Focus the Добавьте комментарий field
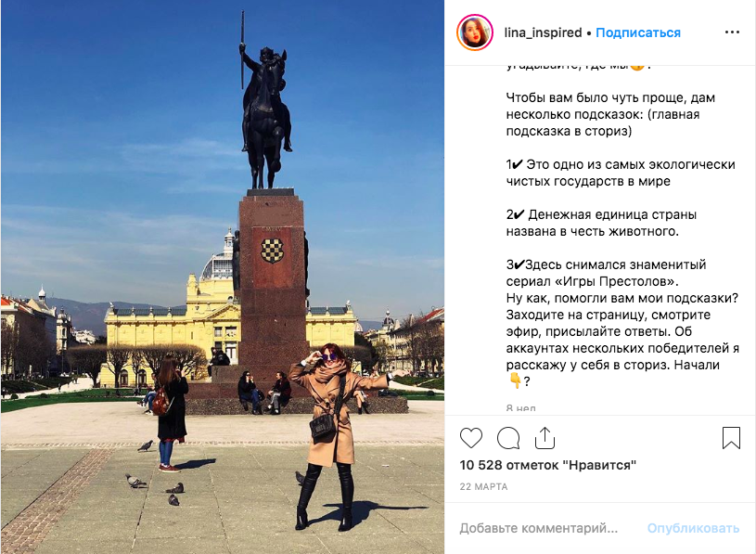 tap(539, 528)
